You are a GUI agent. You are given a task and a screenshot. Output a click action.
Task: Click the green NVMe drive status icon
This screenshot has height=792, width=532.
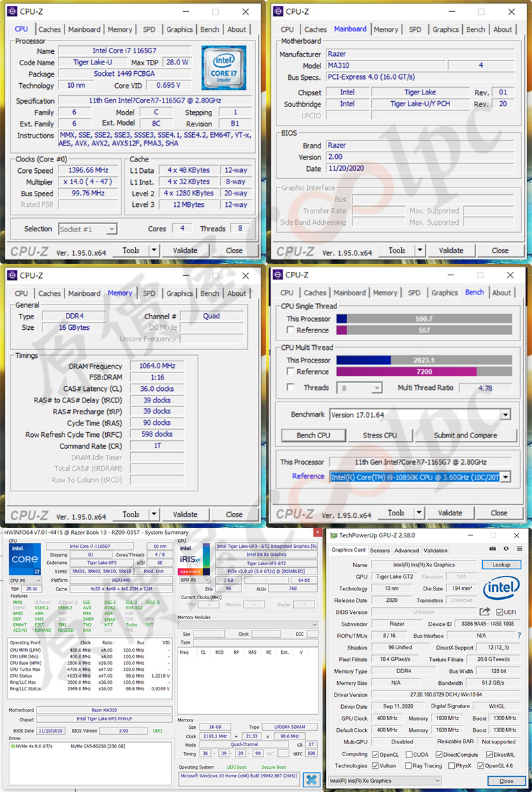13,745
